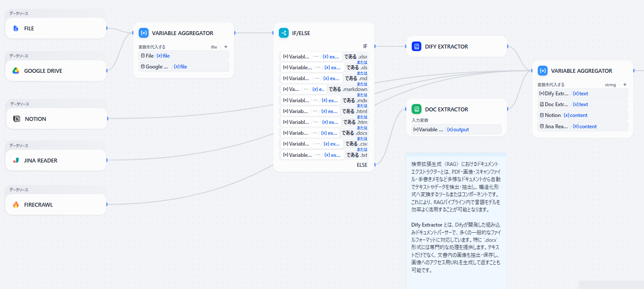644x289 pixels.
Task: Click the .xlsx condition row
Action: tap(324, 57)
